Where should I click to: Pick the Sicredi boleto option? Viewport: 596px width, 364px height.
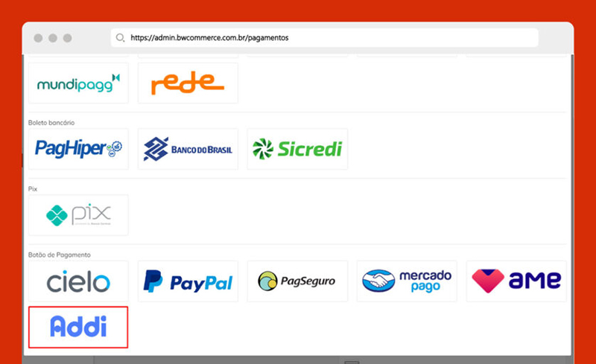point(297,149)
